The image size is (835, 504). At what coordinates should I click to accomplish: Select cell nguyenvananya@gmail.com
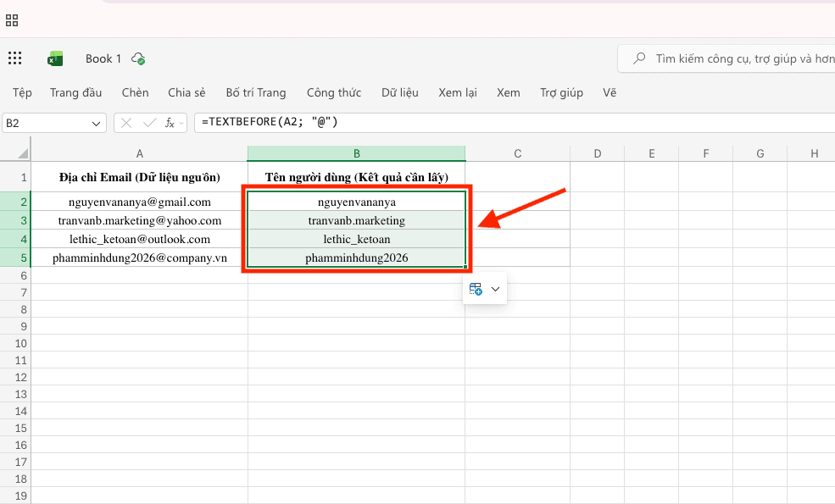[x=140, y=202]
